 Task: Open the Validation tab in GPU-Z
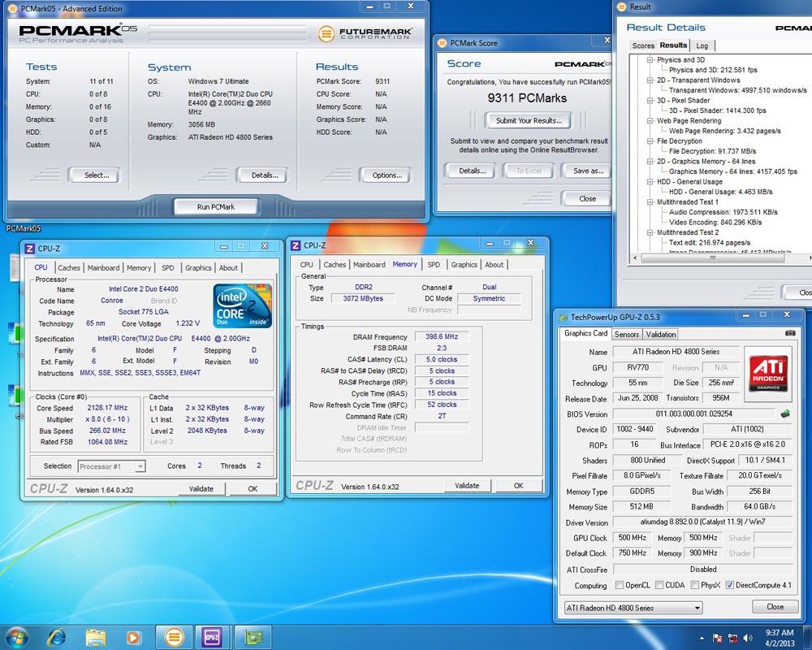pos(661,334)
